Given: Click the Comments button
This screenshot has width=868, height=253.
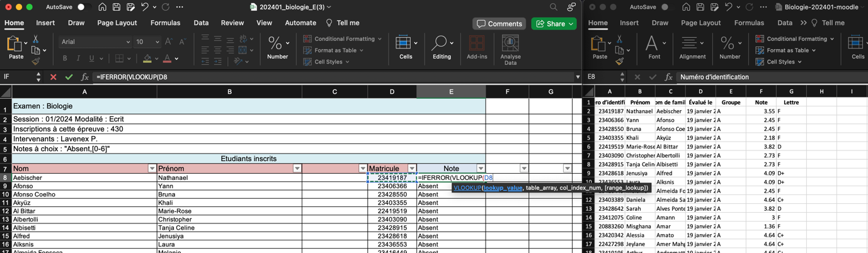Looking at the screenshot, I should 500,23.
